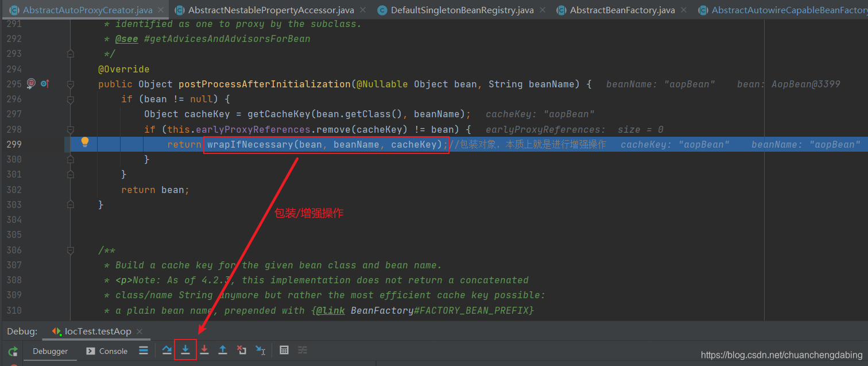Open the Evaluate Expression calculator icon
868x366 pixels.
click(284, 350)
